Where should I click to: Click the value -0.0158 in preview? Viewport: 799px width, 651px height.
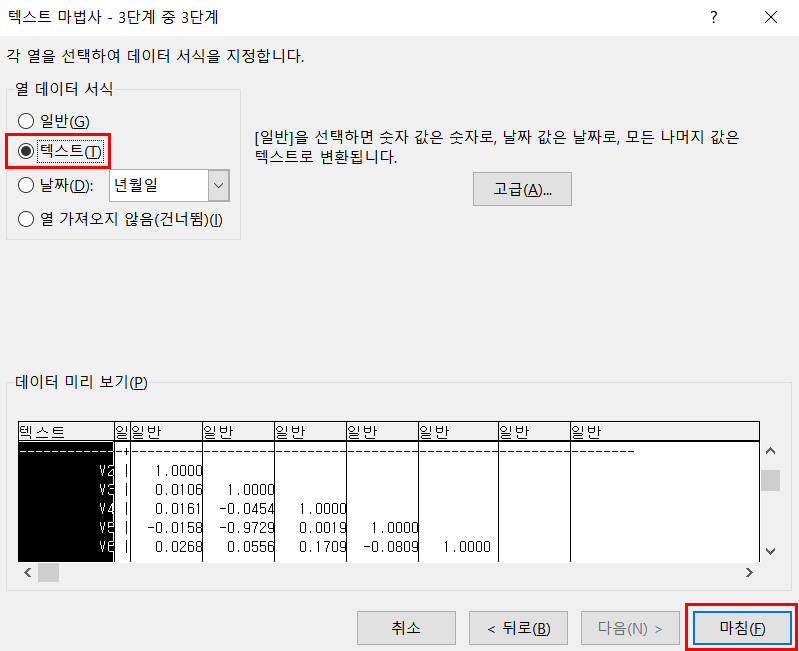(175, 528)
